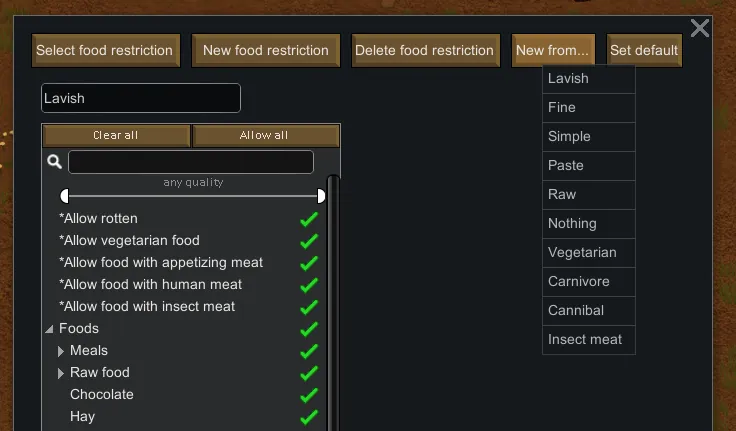
Task: Click the right quality slider handle
Action: pos(321,196)
